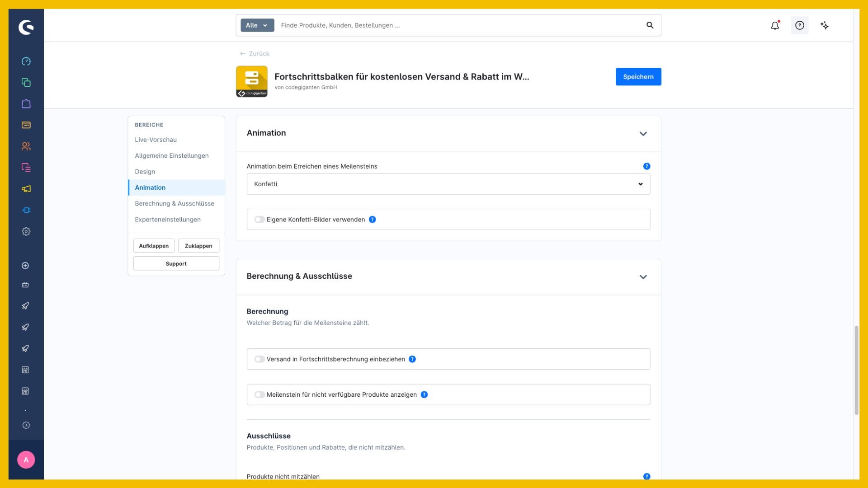Click the page vertical scrollbar thumb
Screen dimensions: 868x488
[x=856, y=371]
